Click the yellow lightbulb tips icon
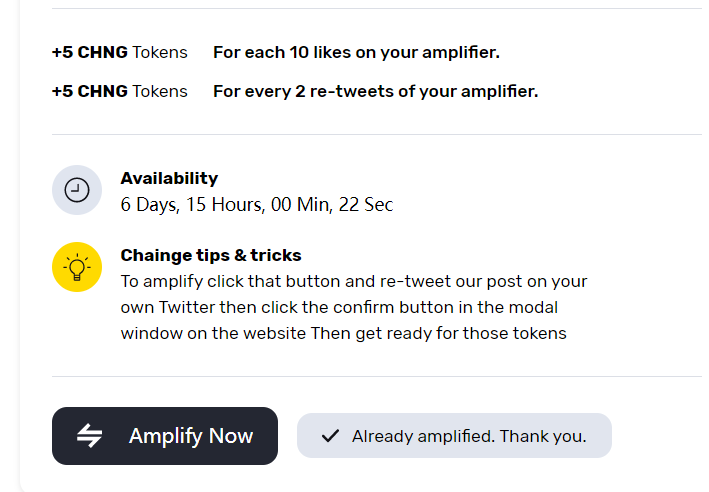Screen dimensions: 709x492 (77, 267)
